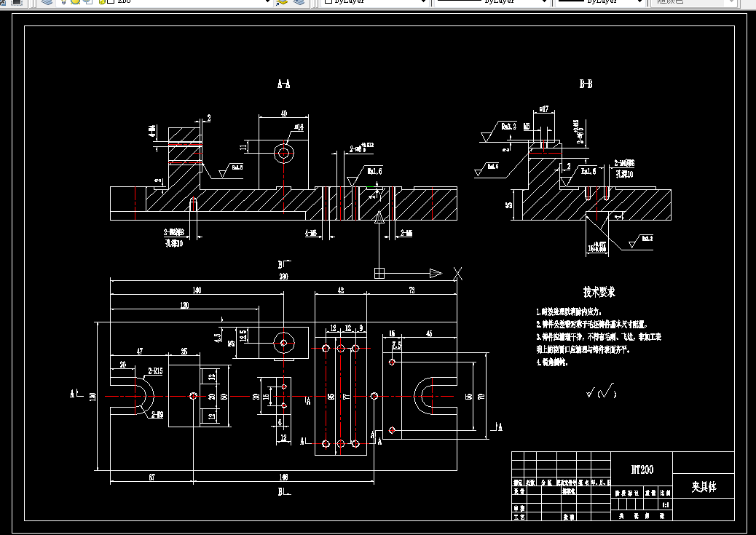Select the A section marker left of plan

tap(76, 394)
